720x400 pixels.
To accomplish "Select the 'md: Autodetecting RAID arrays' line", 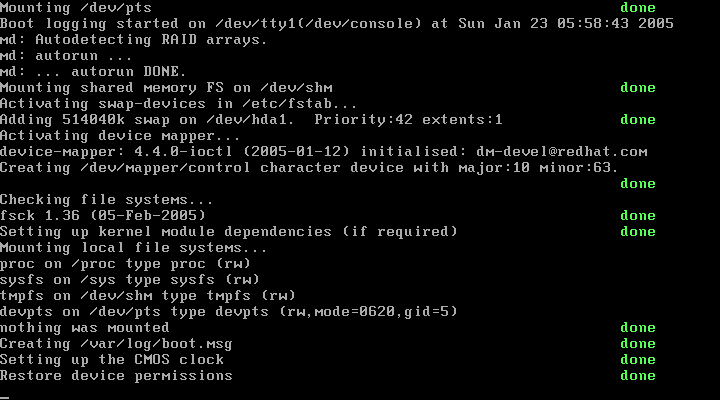I will pyautogui.click(x=133, y=40).
